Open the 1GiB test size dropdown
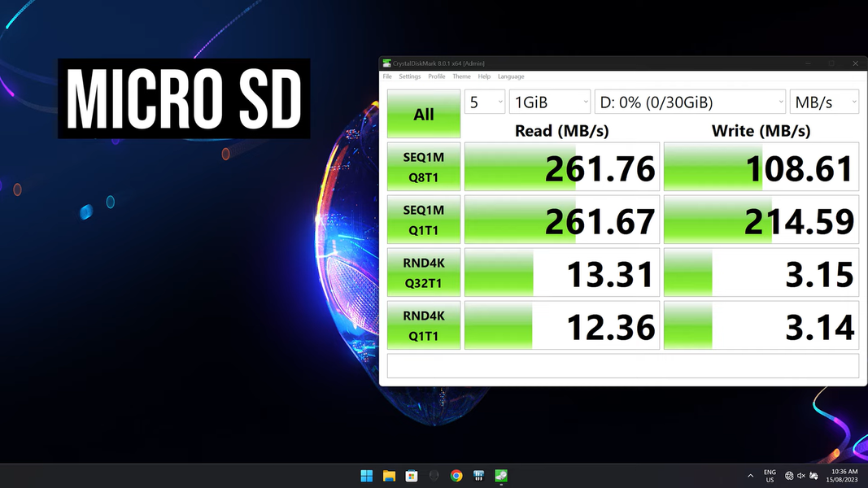Screen dimensions: 868x488 pos(550,102)
